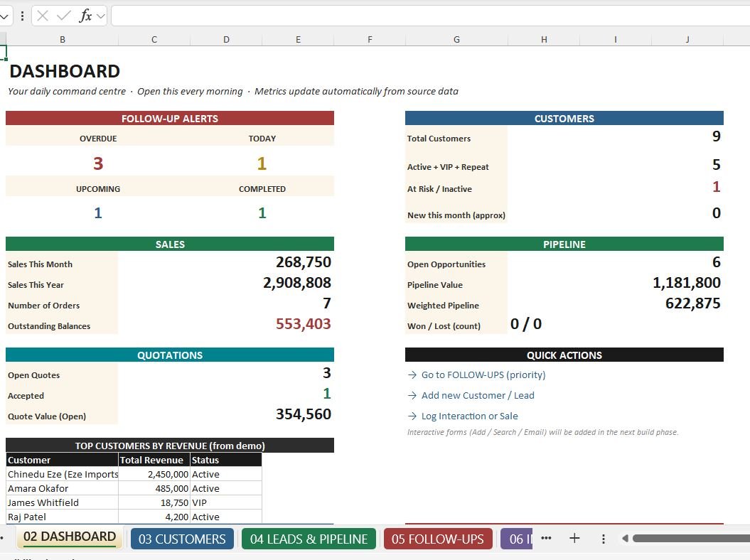The height and width of the screenshot is (560, 750).
Task: Select the QUOTATIONS section header
Action: click(x=170, y=355)
